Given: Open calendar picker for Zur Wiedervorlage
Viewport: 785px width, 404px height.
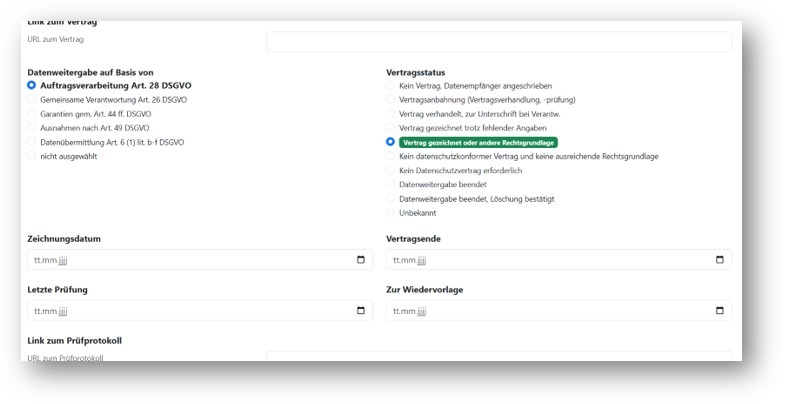Looking at the screenshot, I should (x=719, y=311).
